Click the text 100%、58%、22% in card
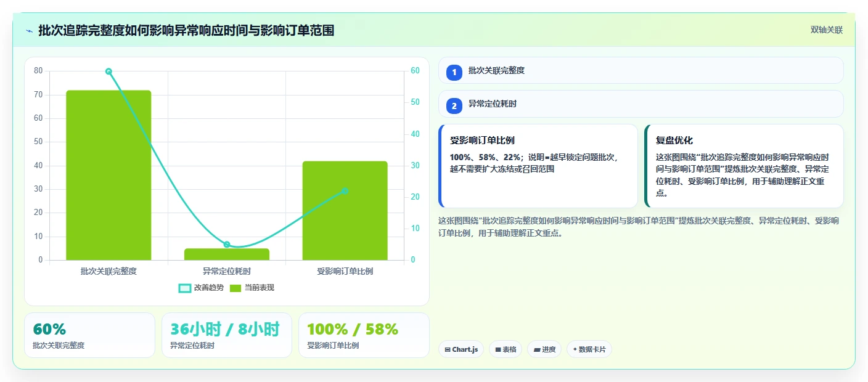 (486, 157)
